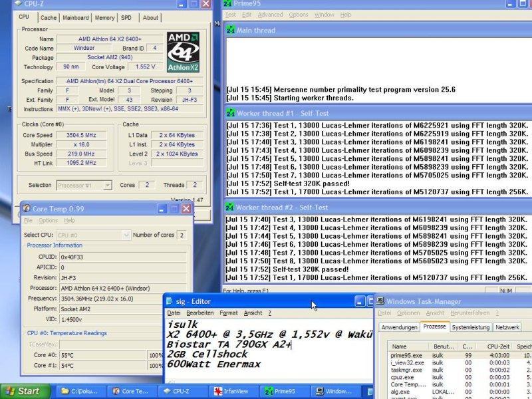Open the SPD tab in CPU-Z
This screenshot has height=399, width=532.
[x=126, y=18]
